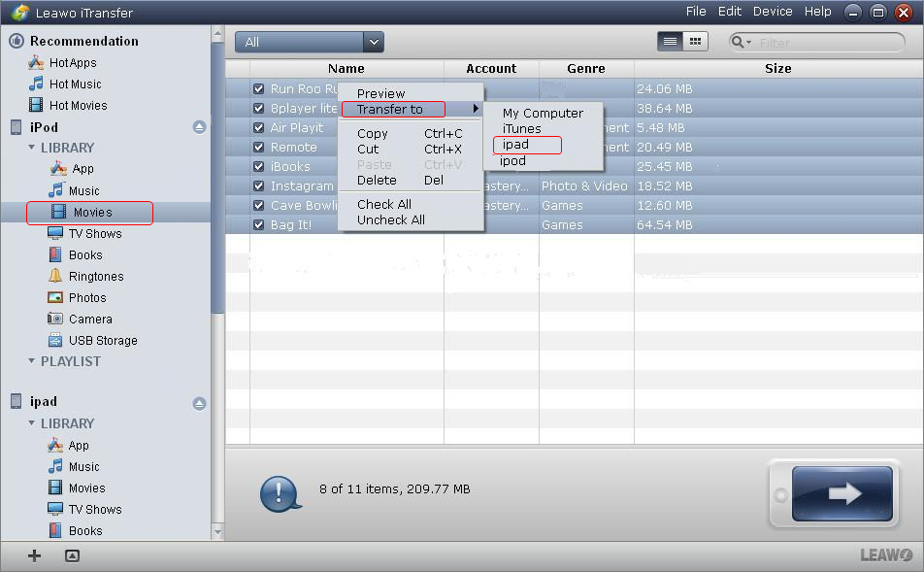Select the ipad device icon
924x572 pixels.
pos(16,402)
